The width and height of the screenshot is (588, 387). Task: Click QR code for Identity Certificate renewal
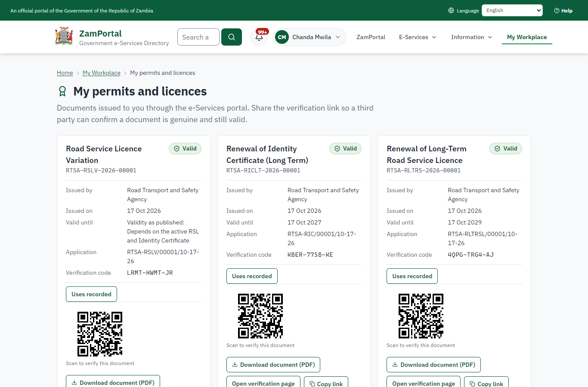pos(260,316)
